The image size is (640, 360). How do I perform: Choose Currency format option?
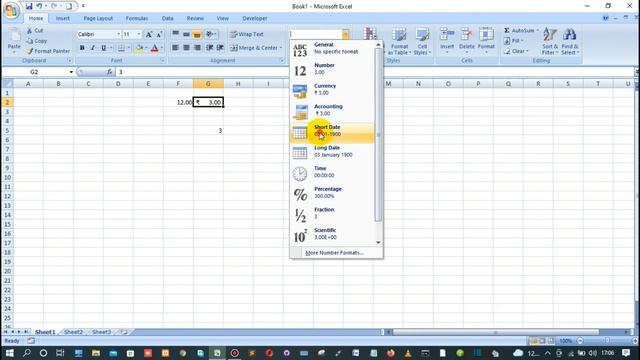(x=332, y=90)
